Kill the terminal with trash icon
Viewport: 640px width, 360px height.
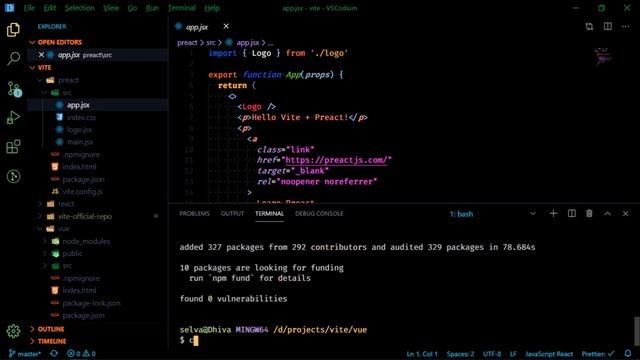coord(589,213)
